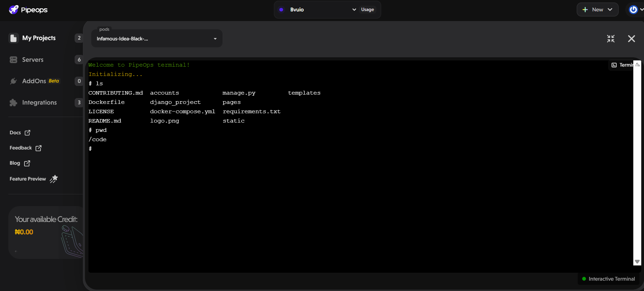Collapse the terminal using the minimize arrows icon
The image size is (644, 291).
[611, 39]
